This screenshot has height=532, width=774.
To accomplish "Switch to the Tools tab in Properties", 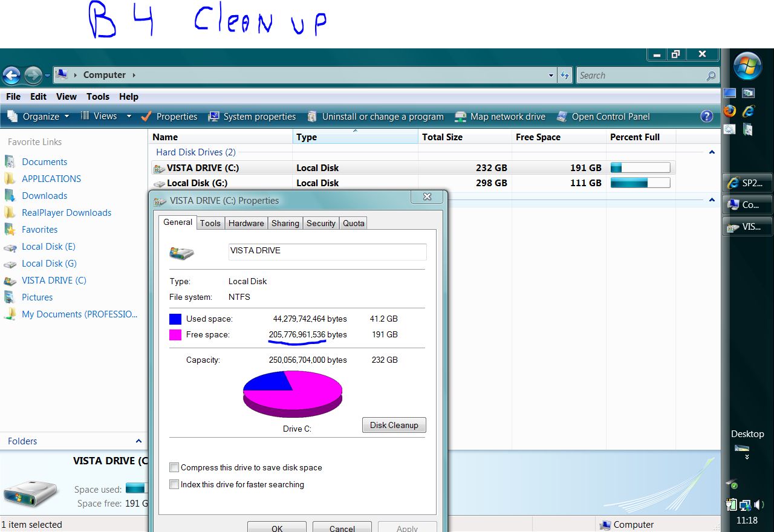I will tap(210, 223).
